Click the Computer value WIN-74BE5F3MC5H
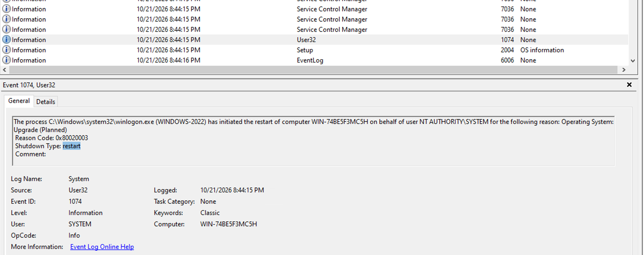Viewport: 644px width, 255px height. [x=229, y=224]
